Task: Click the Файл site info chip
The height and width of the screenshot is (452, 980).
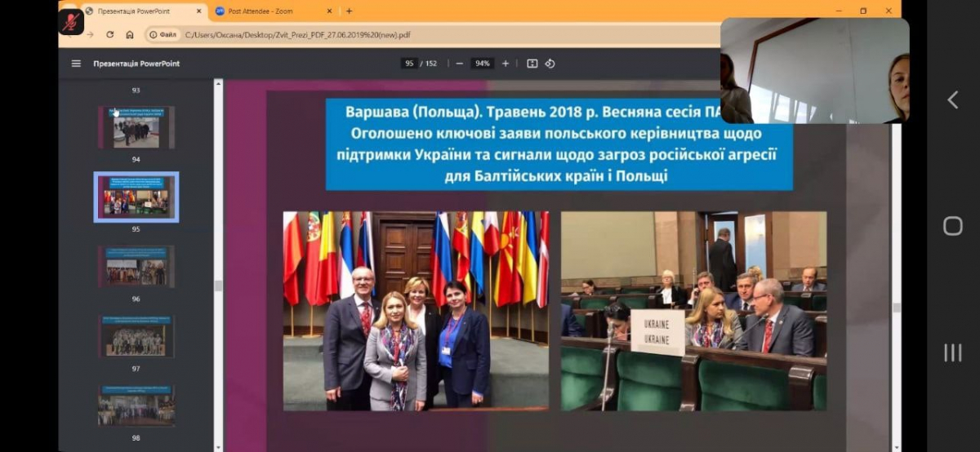Action: click(x=163, y=35)
